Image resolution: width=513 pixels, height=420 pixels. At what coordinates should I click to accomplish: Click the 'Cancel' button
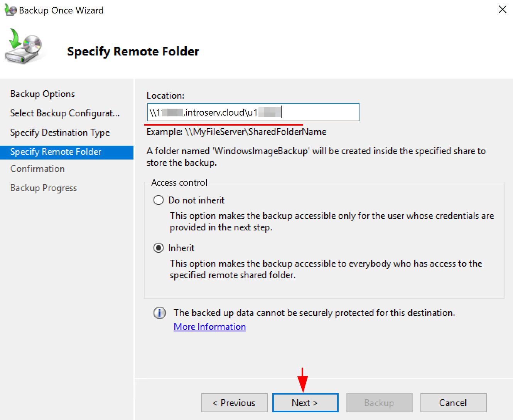(x=453, y=402)
